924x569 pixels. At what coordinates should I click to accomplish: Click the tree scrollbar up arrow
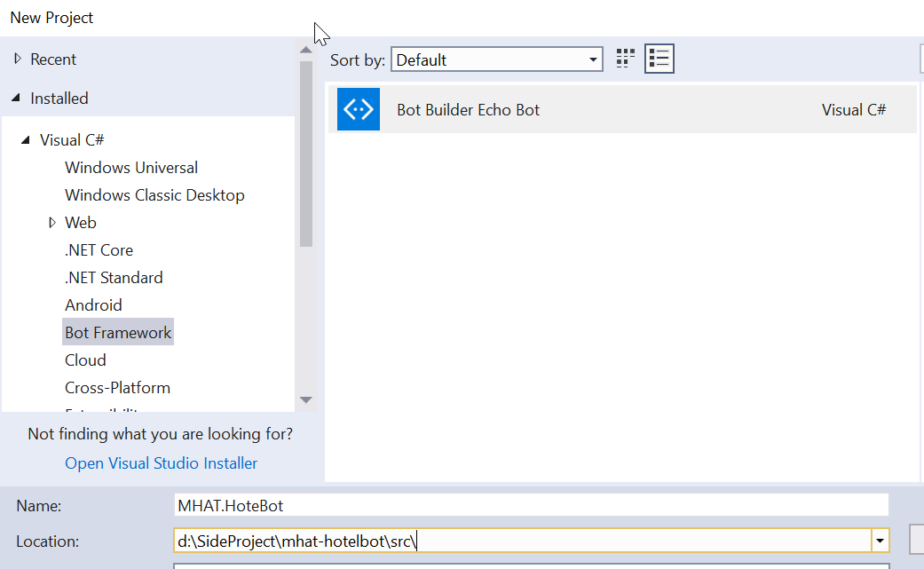point(306,50)
